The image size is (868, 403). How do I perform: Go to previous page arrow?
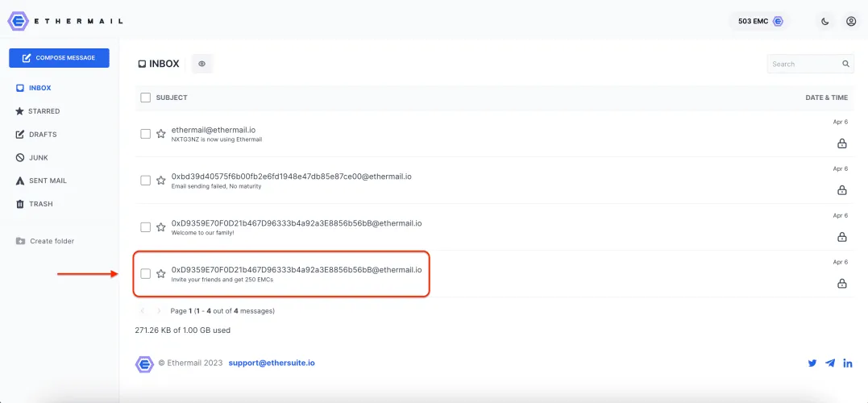coord(143,311)
